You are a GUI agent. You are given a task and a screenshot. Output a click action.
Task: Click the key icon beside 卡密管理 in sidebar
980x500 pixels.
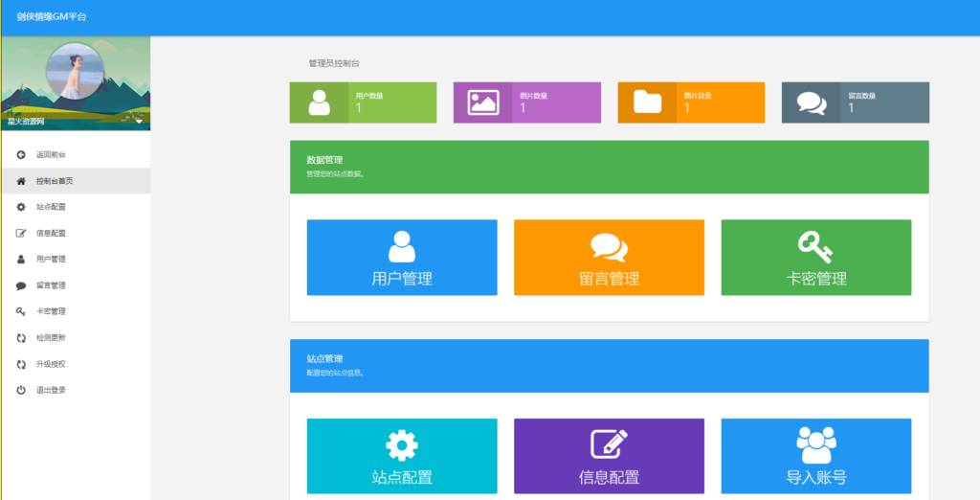click(x=21, y=311)
